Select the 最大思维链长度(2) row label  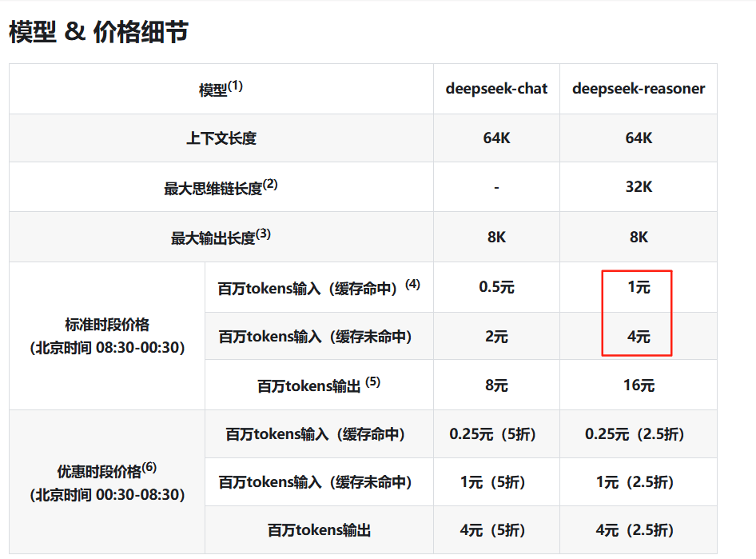221,187
